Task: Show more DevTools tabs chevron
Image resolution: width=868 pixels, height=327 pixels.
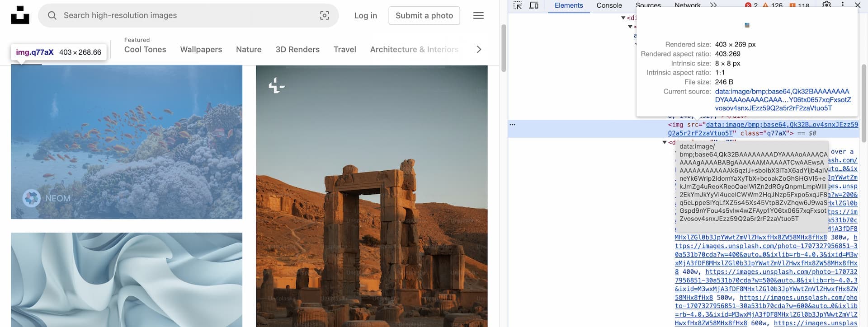Action: pos(713,5)
